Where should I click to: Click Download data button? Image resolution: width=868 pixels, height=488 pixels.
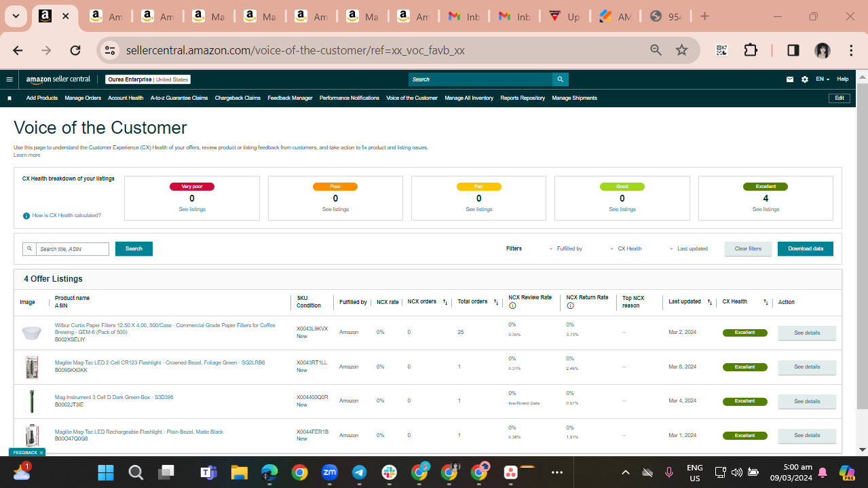(806, 248)
